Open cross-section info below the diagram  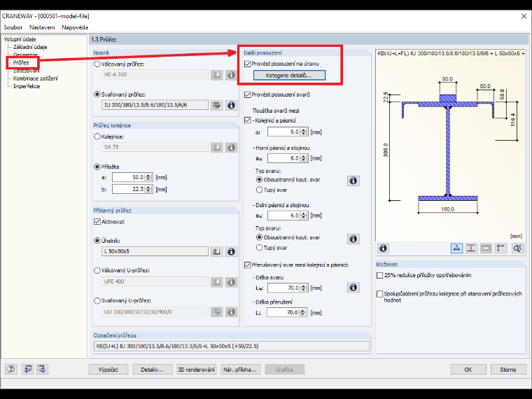point(383,248)
